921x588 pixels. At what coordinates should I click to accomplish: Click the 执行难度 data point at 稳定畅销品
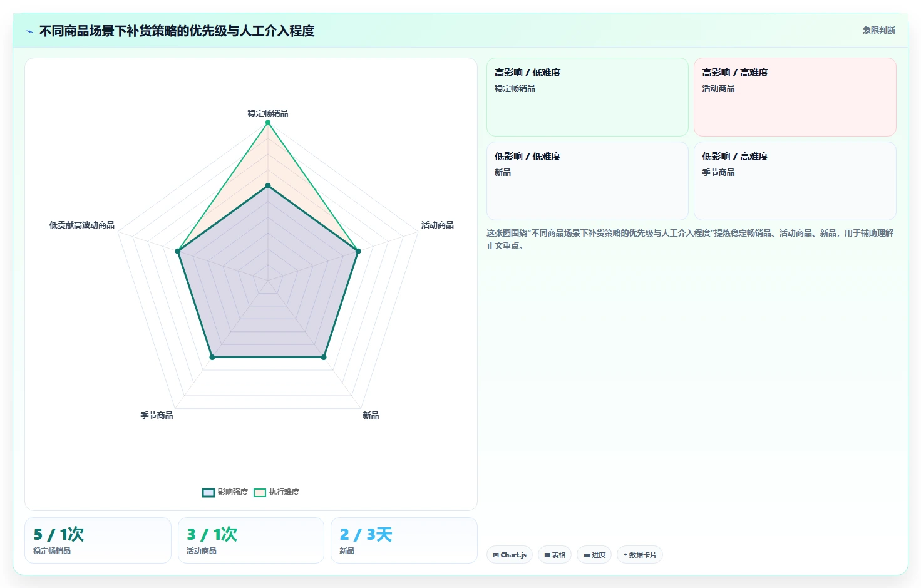(268, 123)
